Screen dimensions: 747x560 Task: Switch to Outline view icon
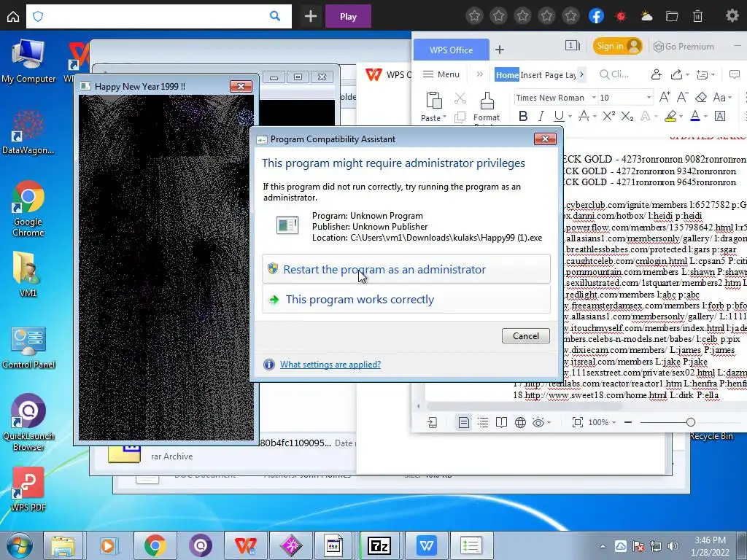point(483,422)
